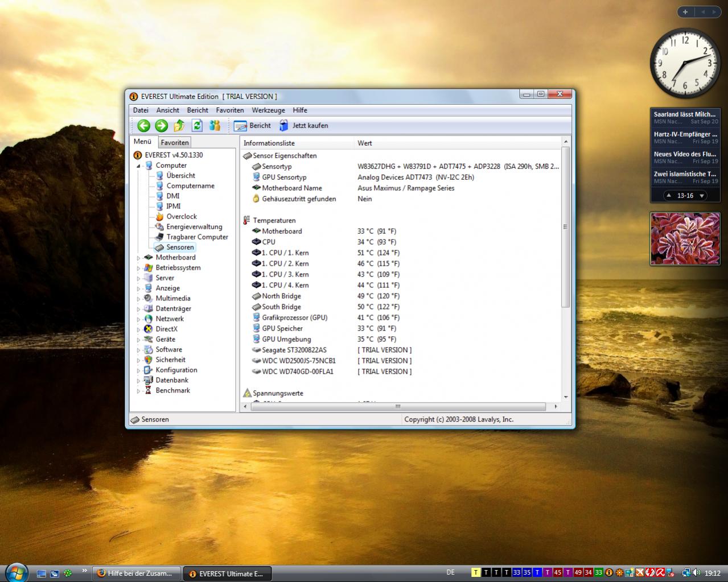Viewport: 728px width, 582px height.
Task: Click the Software tree icon
Action: tap(149, 350)
